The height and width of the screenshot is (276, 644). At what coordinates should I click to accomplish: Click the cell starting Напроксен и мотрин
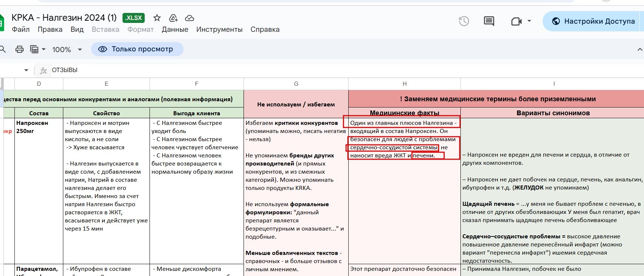[x=107, y=191]
